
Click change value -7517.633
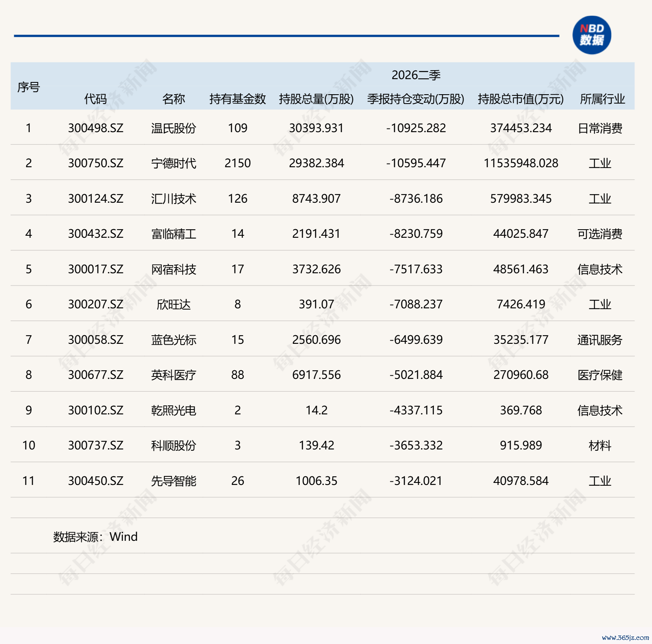click(416, 269)
